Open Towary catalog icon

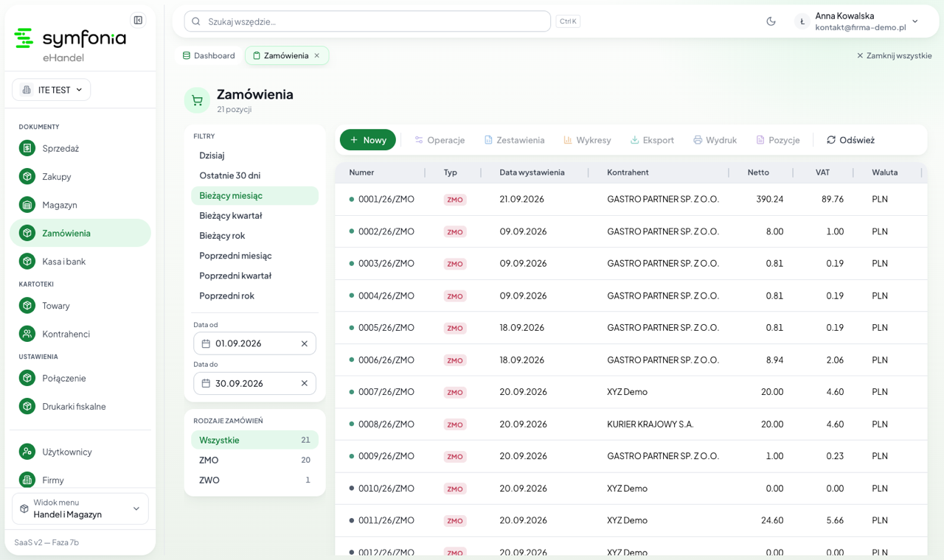coord(27,305)
